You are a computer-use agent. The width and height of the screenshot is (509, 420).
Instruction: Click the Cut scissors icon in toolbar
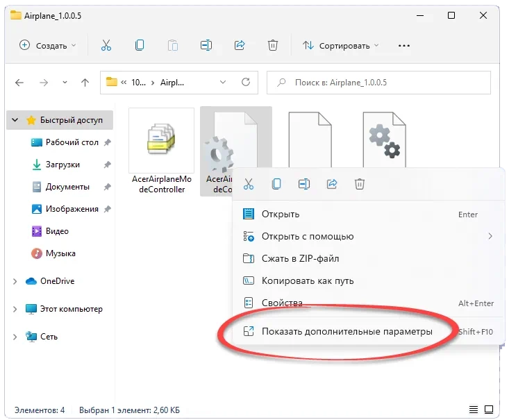coord(106,45)
